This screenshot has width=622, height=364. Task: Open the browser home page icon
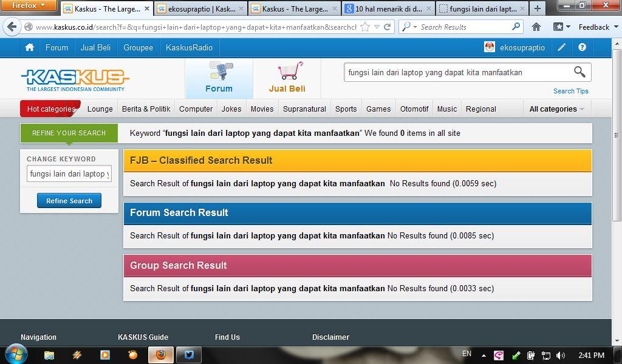(x=536, y=27)
